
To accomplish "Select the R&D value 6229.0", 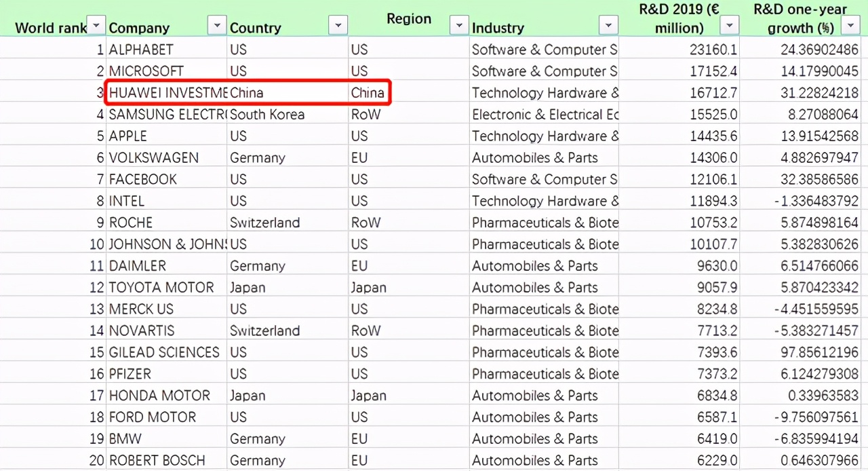I will click(x=679, y=461).
